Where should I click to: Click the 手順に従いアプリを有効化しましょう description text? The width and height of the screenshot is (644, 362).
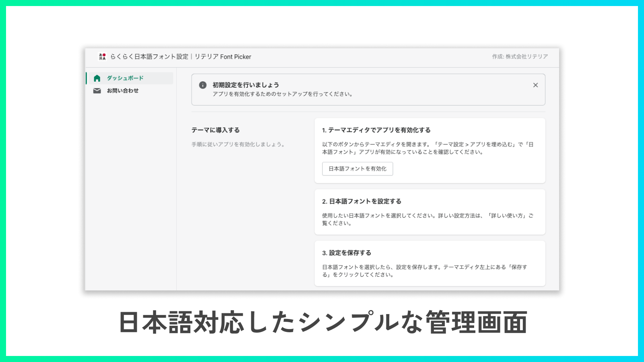point(238,143)
